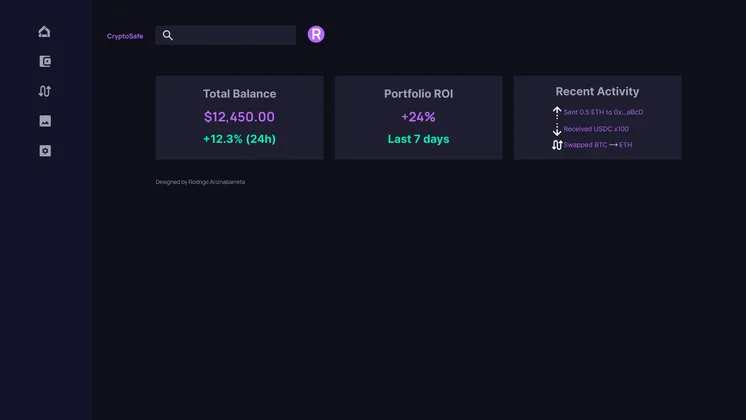Click the received down-arrow activity icon
Image resolution: width=746 pixels, height=420 pixels.
point(557,129)
